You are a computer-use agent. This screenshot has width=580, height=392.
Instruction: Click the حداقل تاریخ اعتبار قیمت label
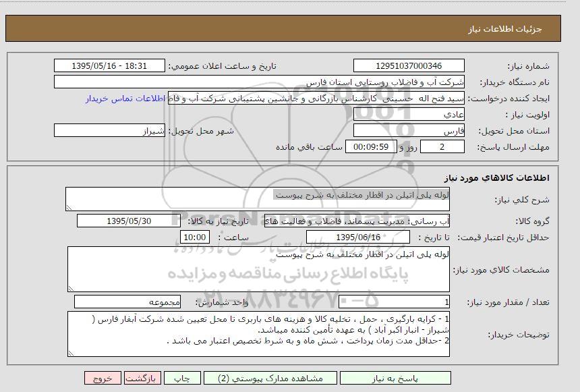pos(503,237)
